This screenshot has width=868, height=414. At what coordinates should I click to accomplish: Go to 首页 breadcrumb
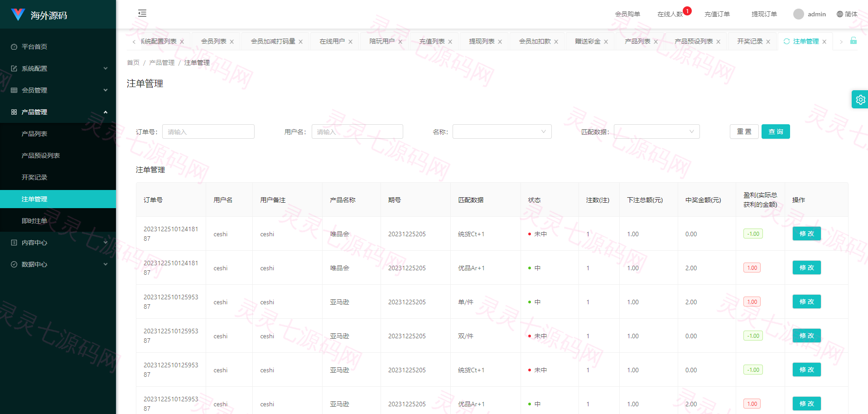(133, 63)
